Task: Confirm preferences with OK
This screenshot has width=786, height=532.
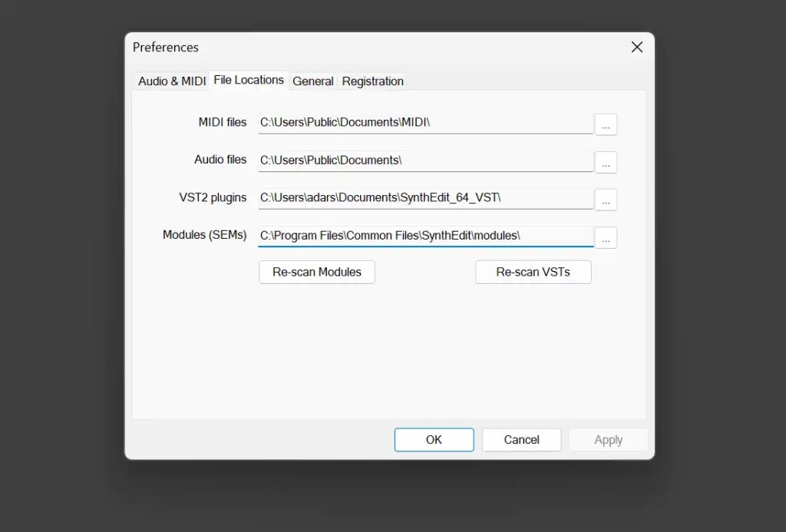Action: coord(434,440)
